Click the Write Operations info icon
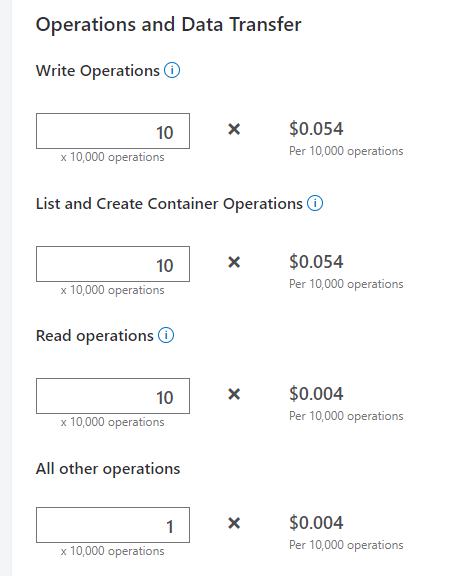 (172, 70)
